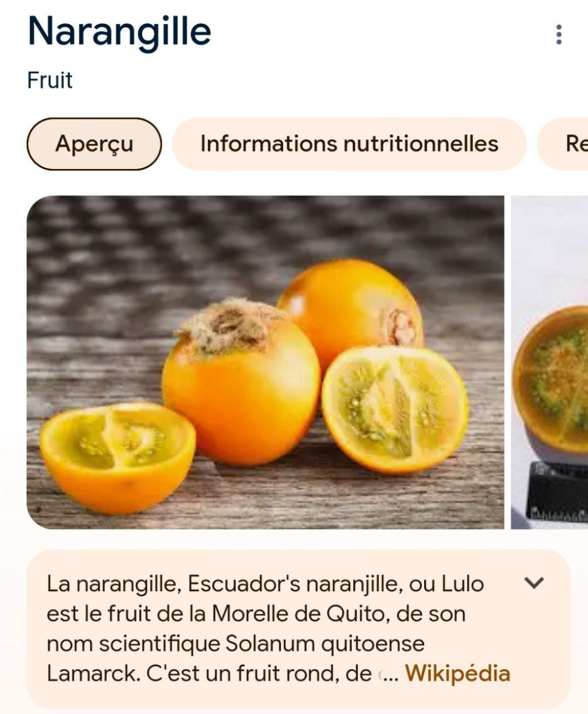Image resolution: width=588 pixels, height=714 pixels.
Task: Open the Wikipédia source link
Action: 457,673
